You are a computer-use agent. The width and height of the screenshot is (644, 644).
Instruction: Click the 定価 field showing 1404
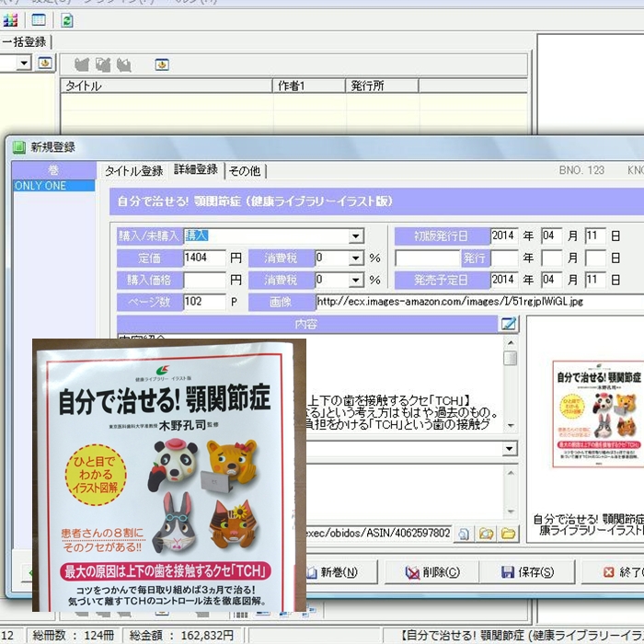pos(204,258)
